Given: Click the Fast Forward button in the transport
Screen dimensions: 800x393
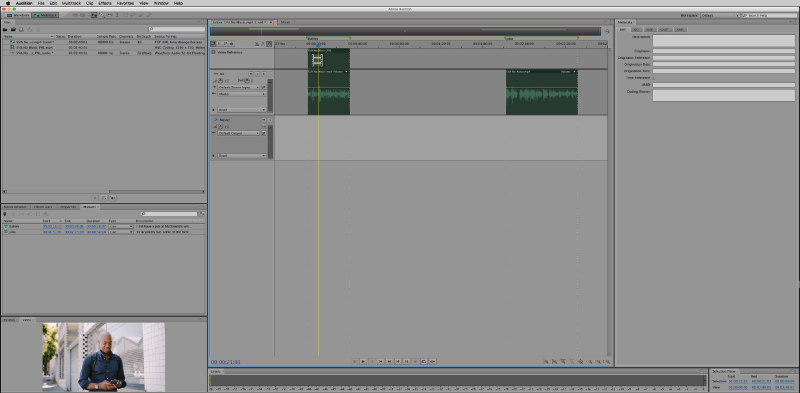Looking at the screenshot, I should tap(398, 361).
